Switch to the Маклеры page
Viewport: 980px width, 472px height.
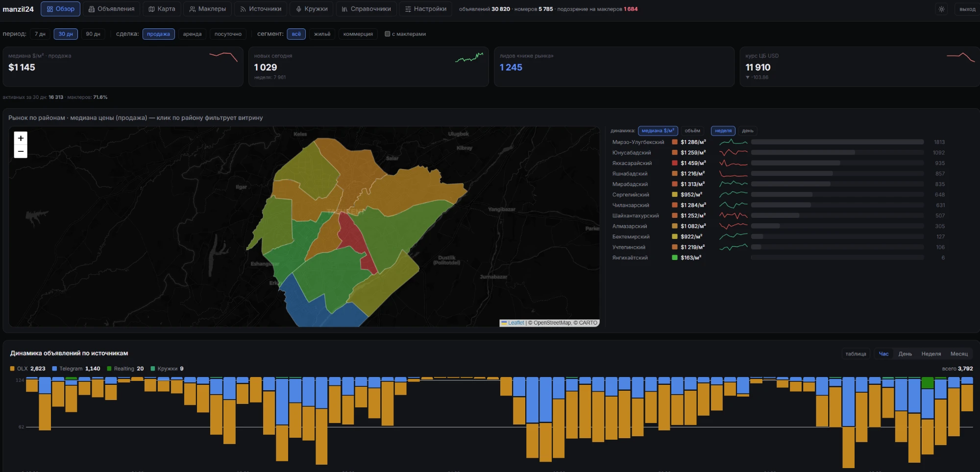208,9
